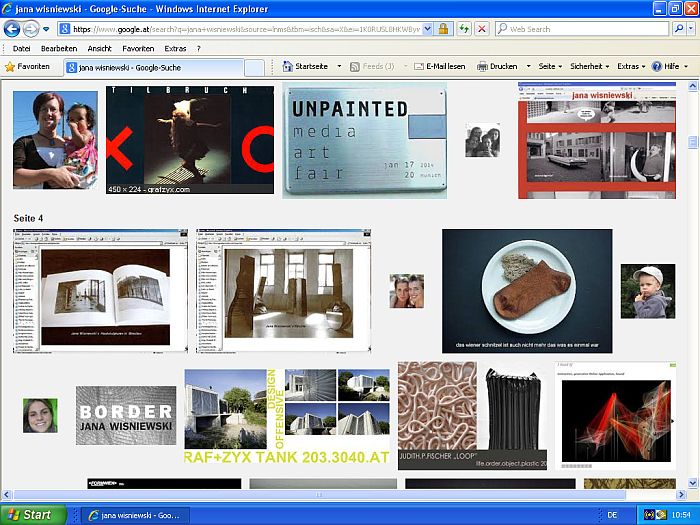
Task: Open the sculptures in room screenshot image
Action: tap(283, 291)
